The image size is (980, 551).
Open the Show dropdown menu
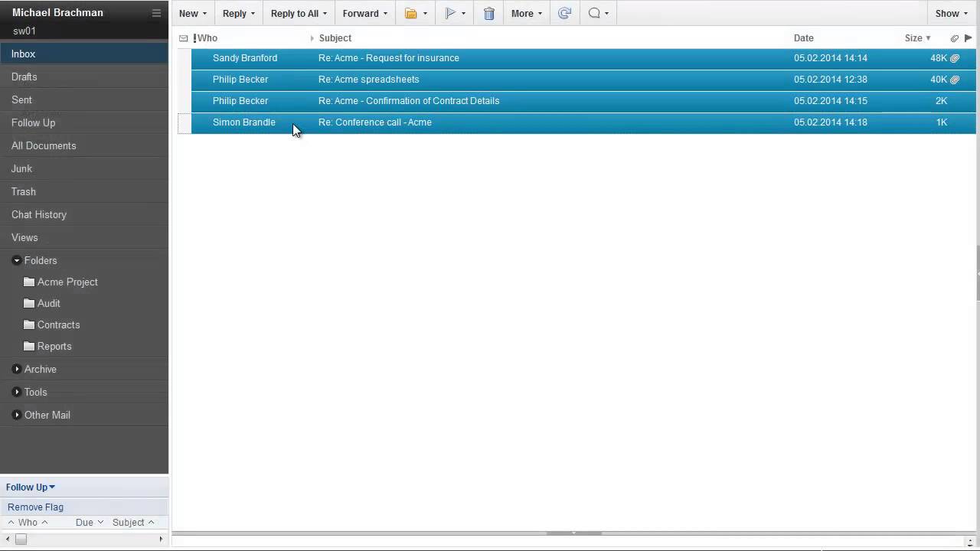tap(952, 13)
